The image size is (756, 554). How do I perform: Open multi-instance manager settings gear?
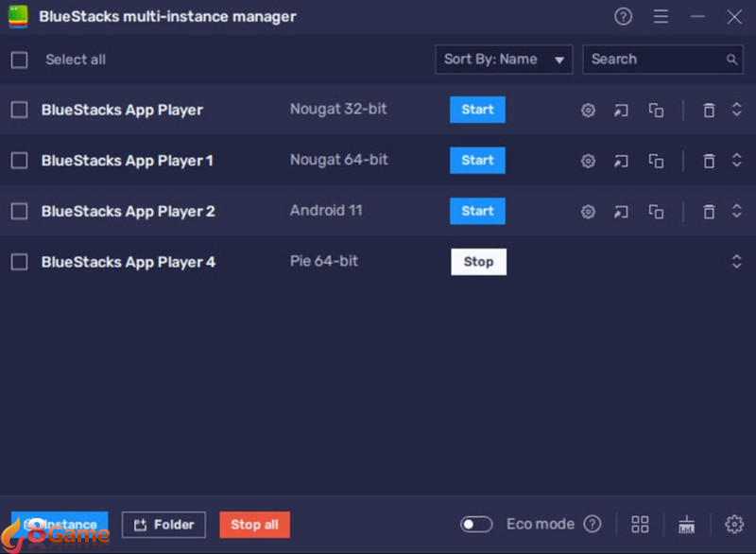[734, 524]
